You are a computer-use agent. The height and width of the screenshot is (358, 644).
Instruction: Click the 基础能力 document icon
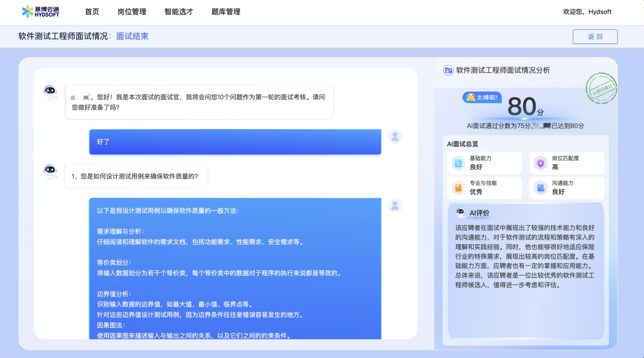[458, 163]
